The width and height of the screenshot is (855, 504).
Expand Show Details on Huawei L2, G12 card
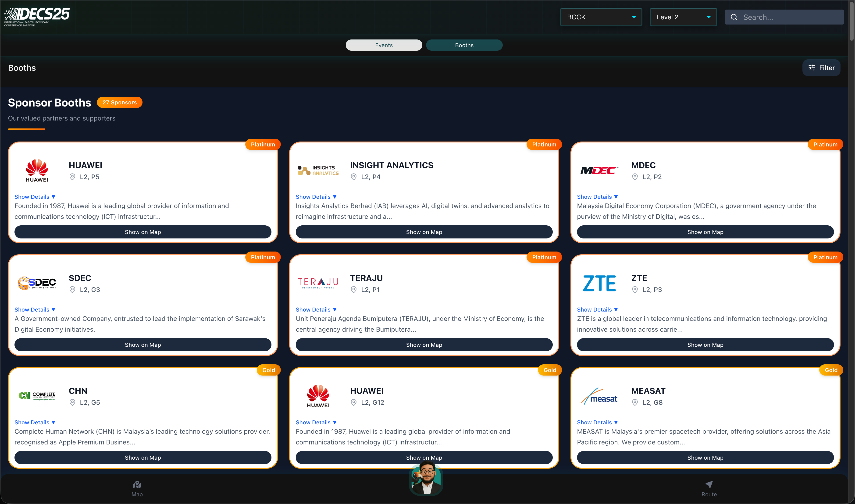click(x=316, y=422)
